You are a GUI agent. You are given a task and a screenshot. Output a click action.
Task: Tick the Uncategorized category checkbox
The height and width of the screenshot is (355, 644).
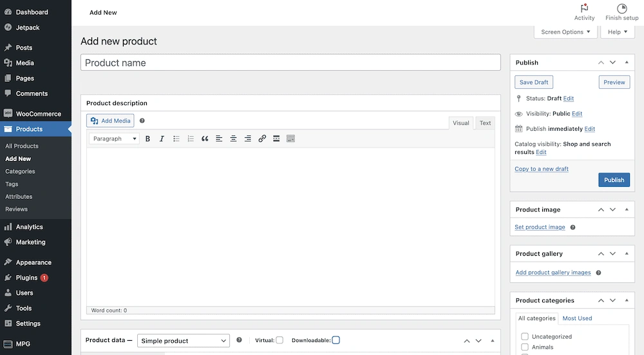pyautogui.click(x=525, y=336)
